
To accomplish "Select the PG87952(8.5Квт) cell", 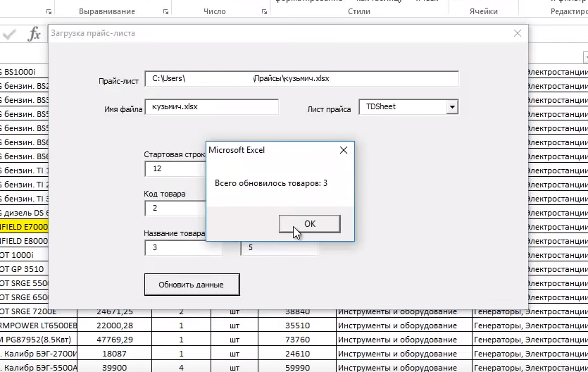I will (x=38, y=340).
